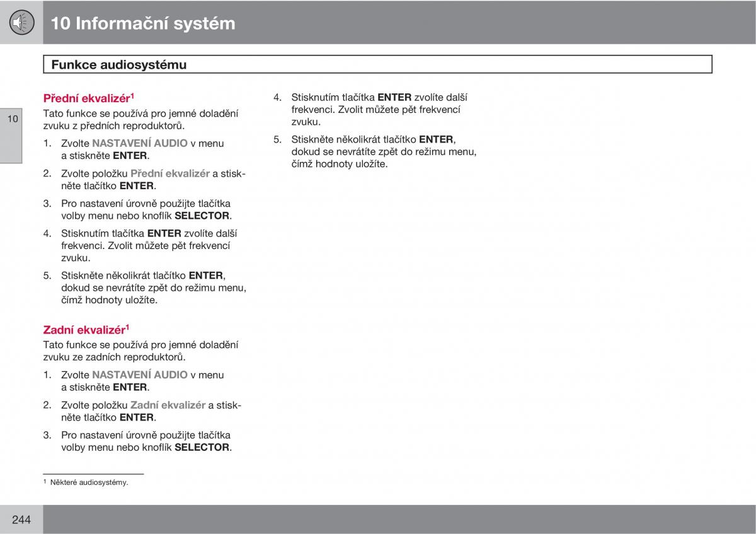The image size is (756, 534).
Task: Click 'SELECTOR' in Přední ekvalizér step 3
Action: (202, 216)
